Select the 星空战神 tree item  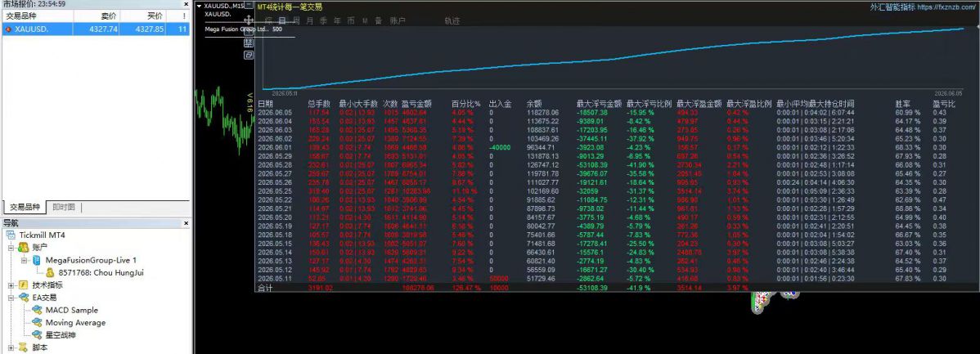60,334
